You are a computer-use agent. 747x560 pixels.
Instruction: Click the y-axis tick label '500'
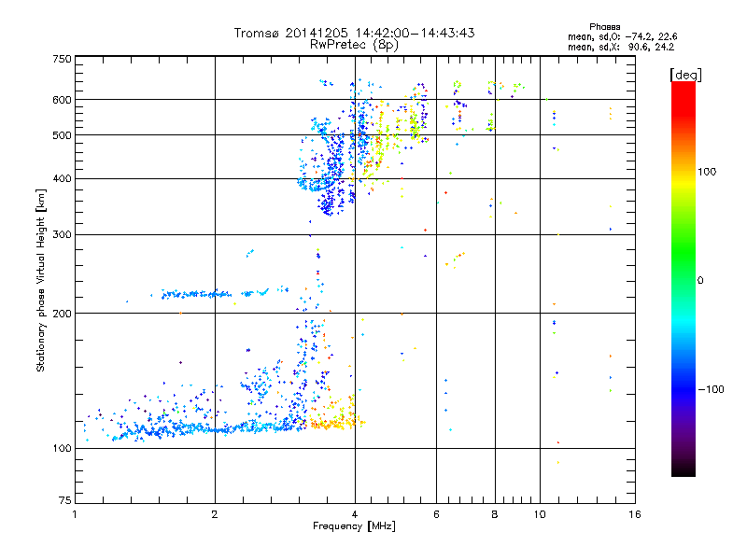point(63,135)
